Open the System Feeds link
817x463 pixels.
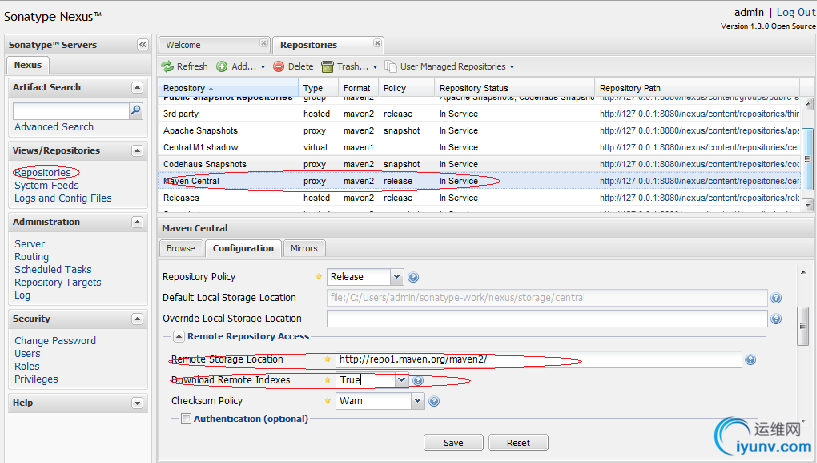(x=46, y=185)
